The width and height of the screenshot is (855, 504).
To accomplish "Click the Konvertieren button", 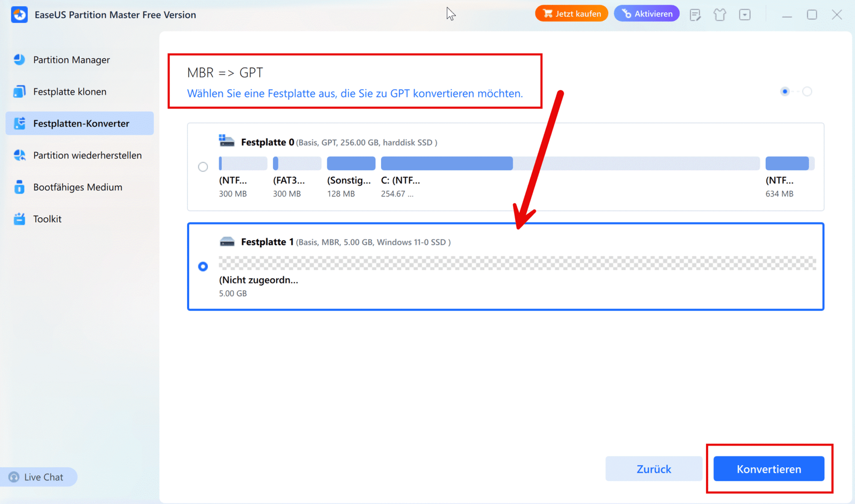I will (768, 469).
